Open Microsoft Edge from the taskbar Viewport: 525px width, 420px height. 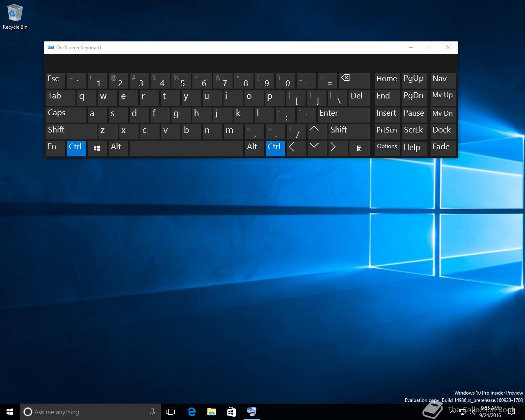click(191, 412)
